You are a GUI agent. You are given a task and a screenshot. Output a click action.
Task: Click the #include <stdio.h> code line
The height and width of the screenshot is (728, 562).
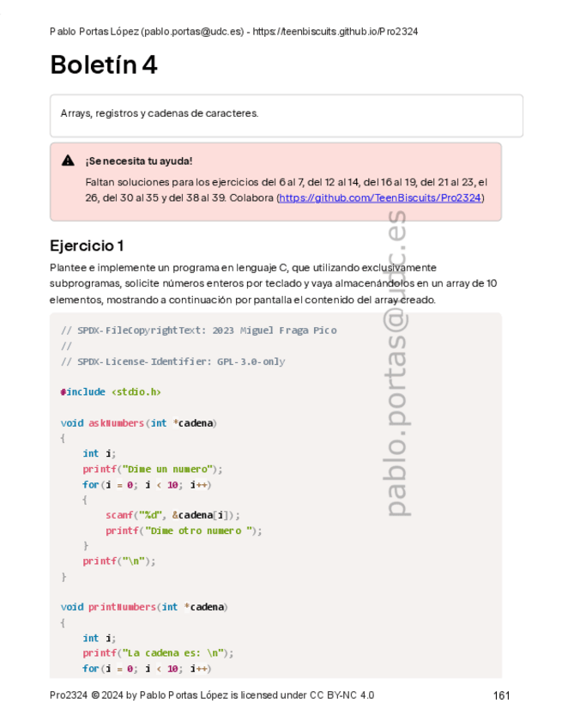tap(111, 391)
